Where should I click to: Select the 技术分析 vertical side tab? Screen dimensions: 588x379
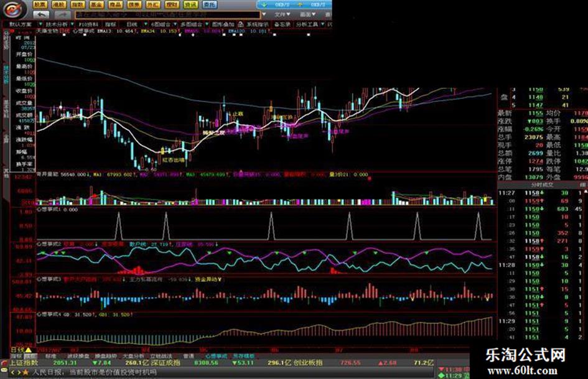(6, 74)
